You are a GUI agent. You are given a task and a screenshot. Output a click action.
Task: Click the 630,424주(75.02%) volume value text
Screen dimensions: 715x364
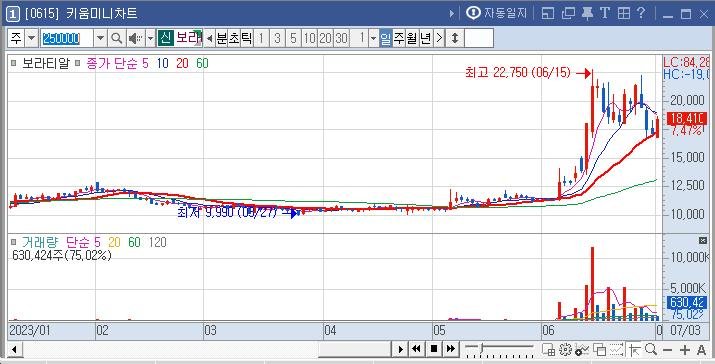point(62,255)
